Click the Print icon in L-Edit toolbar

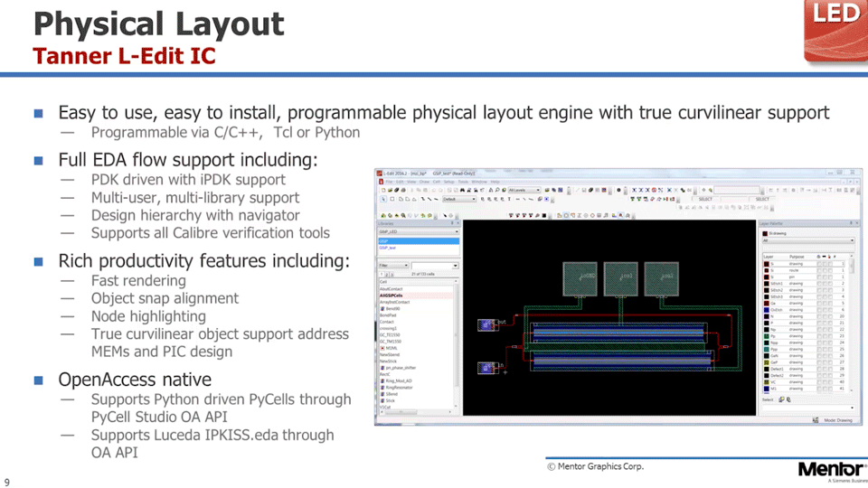(x=403, y=190)
